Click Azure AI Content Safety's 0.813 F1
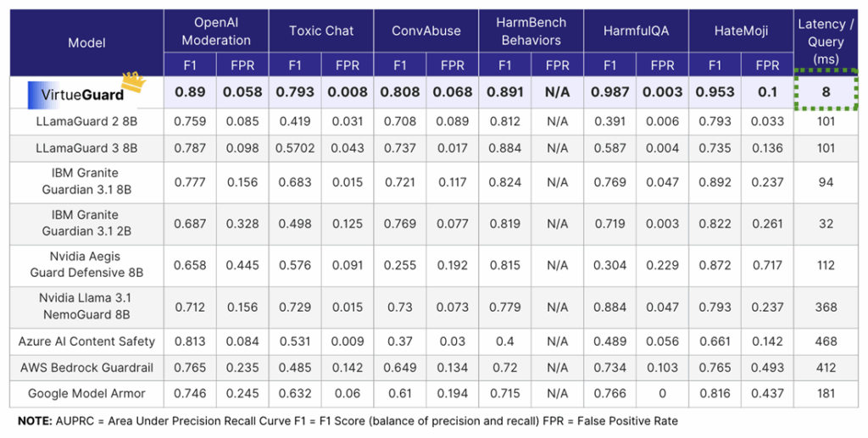 click(190, 341)
